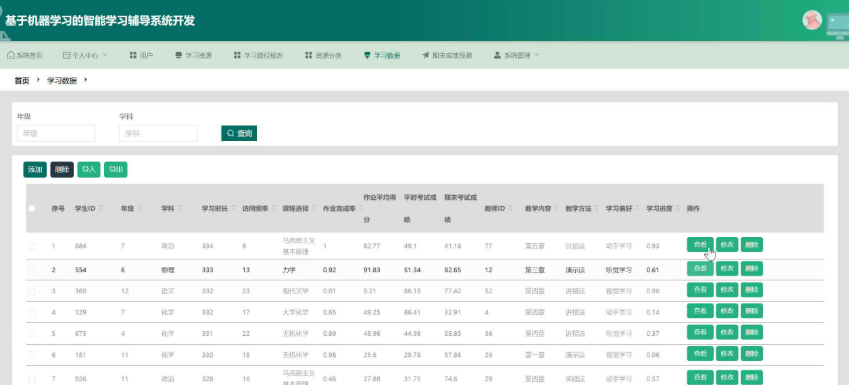This screenshot has width=849, height=385.
Task: Check the row for student ID 360
Action: coord(32,291)
